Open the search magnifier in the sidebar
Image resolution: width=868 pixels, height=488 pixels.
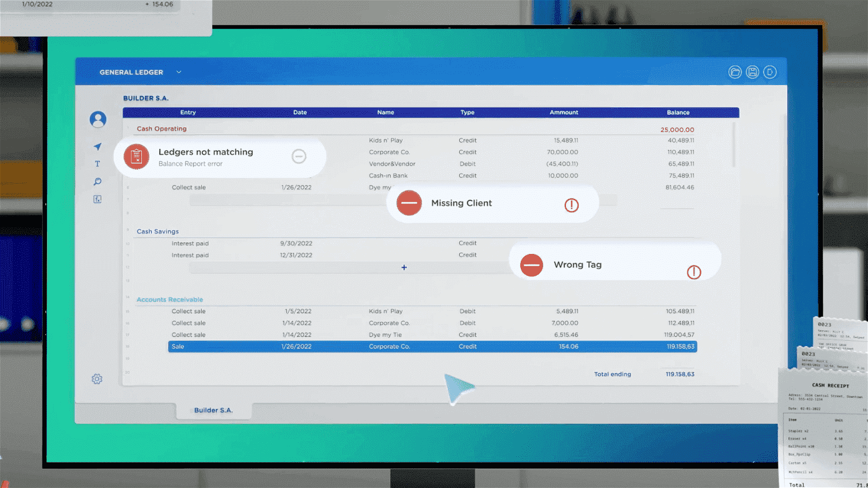click(97, 181)
